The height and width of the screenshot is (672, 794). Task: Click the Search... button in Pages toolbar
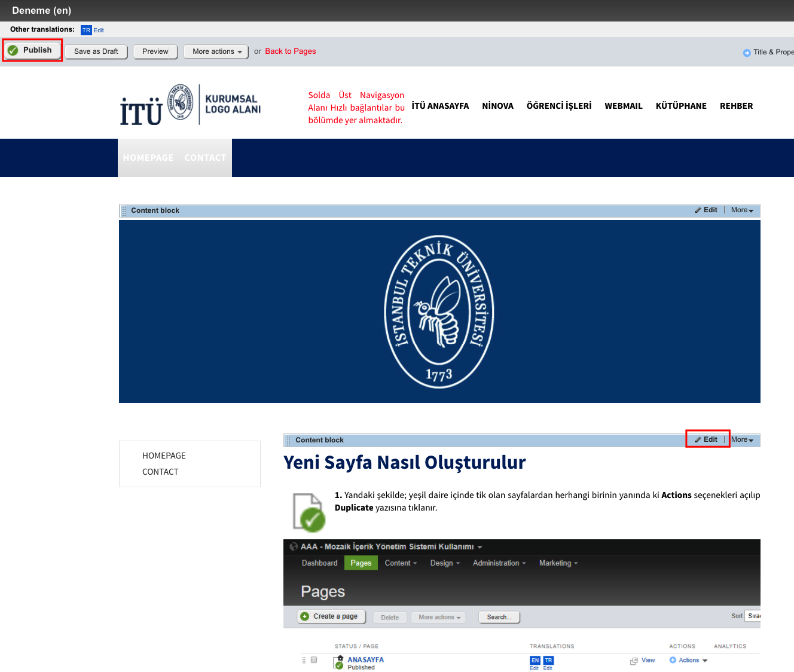click(x=499, y=617)
